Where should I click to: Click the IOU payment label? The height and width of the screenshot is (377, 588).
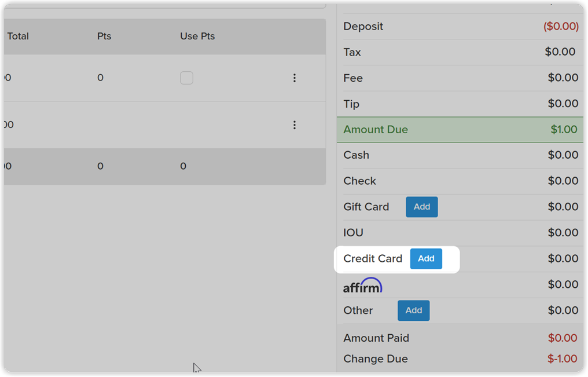pos(353,233)
